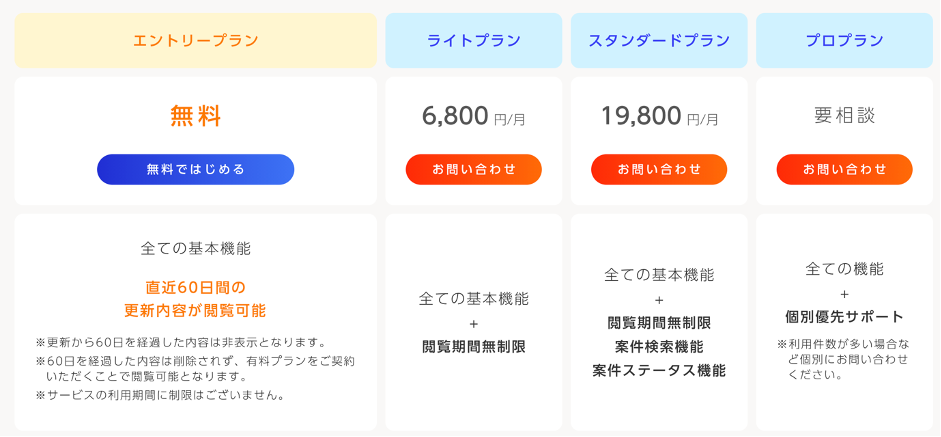Click the 6,800 円/月 price

point(474,116)
